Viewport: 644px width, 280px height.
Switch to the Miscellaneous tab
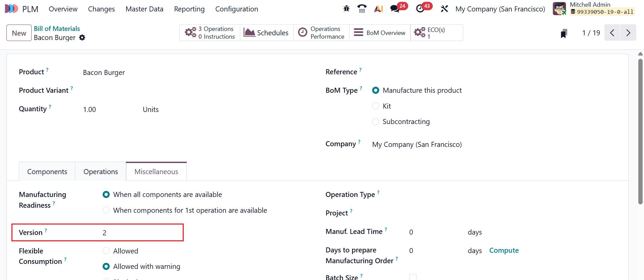[156, 171]
